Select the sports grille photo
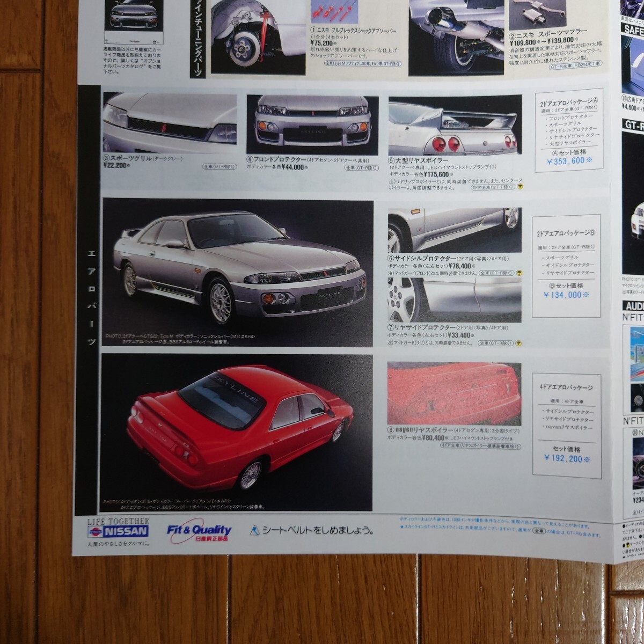644x644 pixels. tap(170, 123)
